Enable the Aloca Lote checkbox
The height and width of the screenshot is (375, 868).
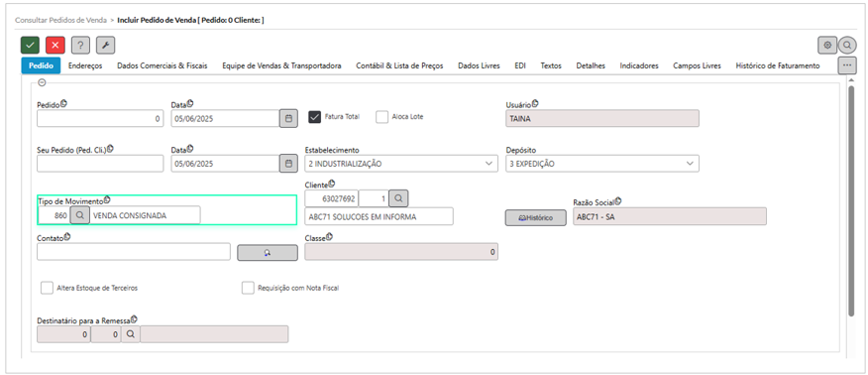381,117
